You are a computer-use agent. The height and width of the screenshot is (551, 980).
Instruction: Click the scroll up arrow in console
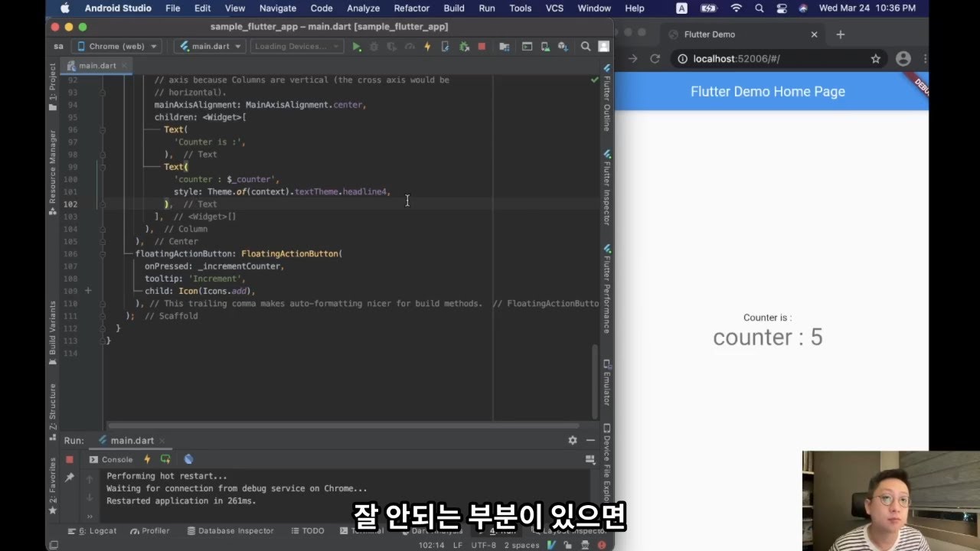pyautogui.click(x=90, y=480)
